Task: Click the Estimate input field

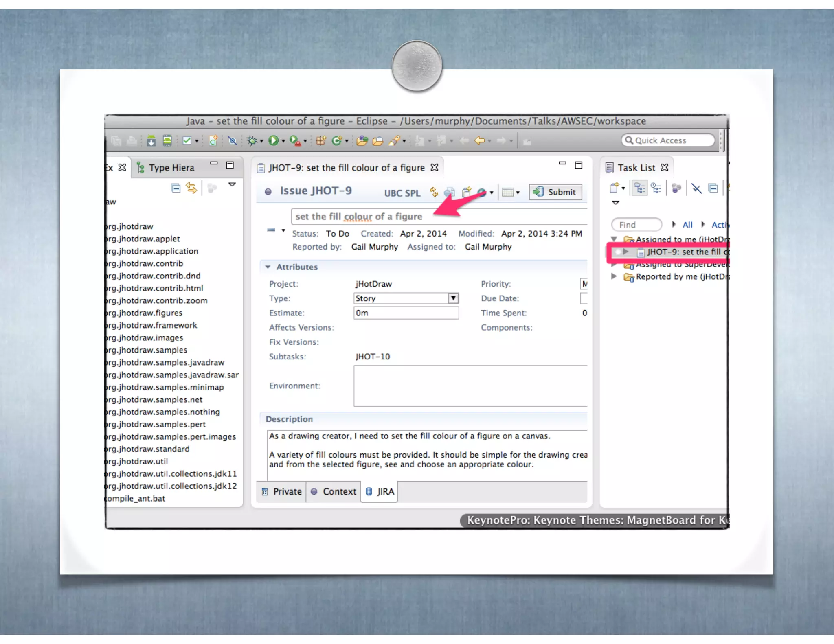Action: tap(406, 313)
